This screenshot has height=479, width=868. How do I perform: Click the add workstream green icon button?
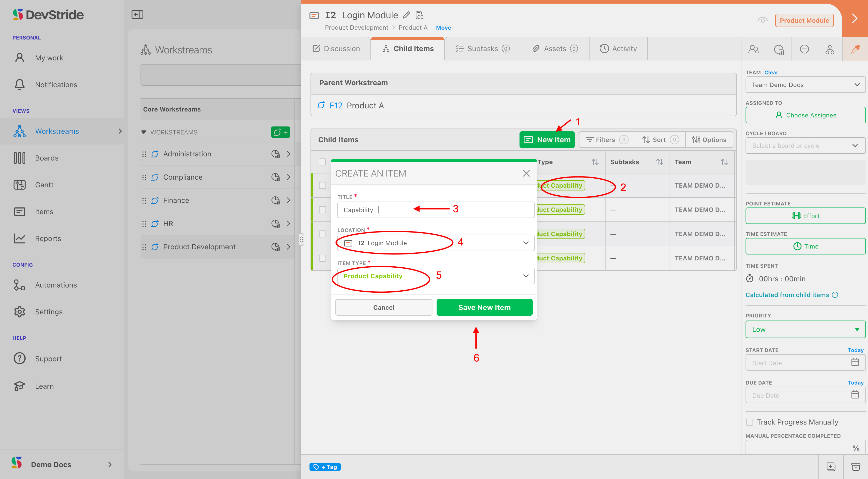(x=280, y=132)
